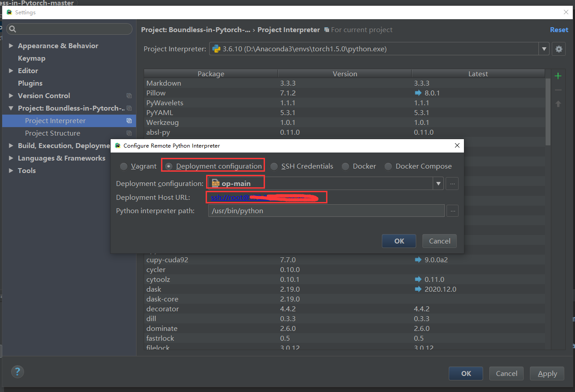The image size is (575, 392).
Task: Click Reset in the top right corner
Action: 558,29
